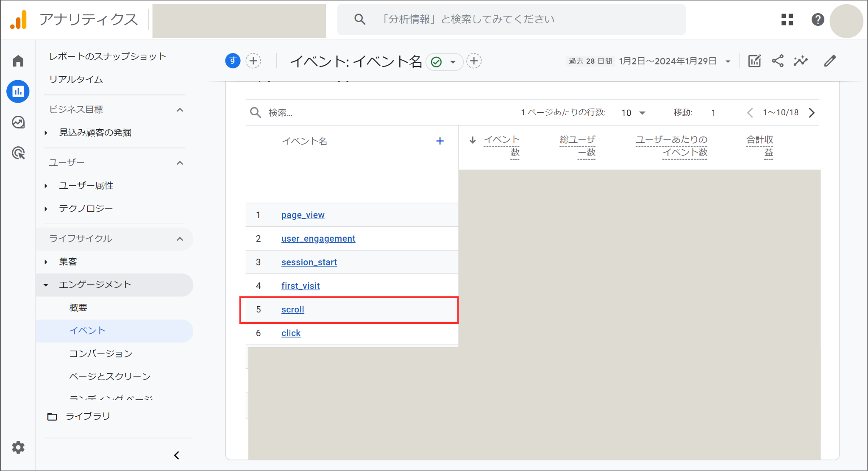Expand 集客 tree item
868x471 pixels.
click(46, 262)
